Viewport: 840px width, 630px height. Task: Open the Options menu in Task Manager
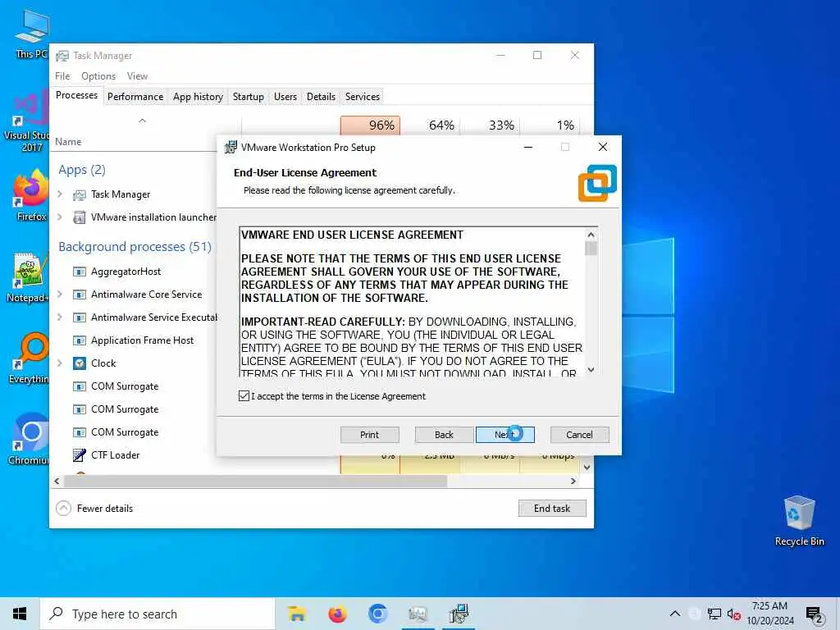click(98, 76)
